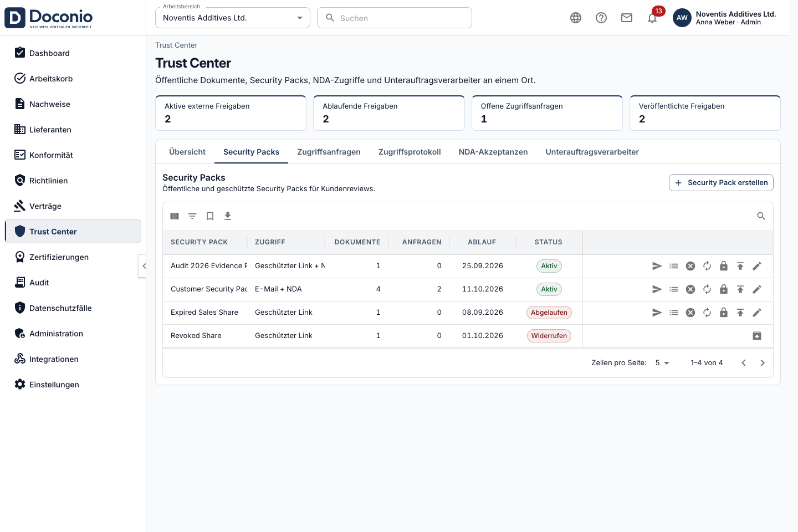This screenshot has width=798, height=532.
Task: Collapse the sidebar with the chevron handle
Action: pyautogui.click(x=142, y=266)
